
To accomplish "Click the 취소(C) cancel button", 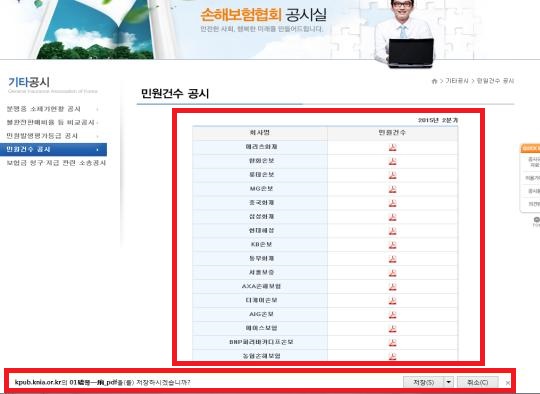I will [x=478, y=382].
